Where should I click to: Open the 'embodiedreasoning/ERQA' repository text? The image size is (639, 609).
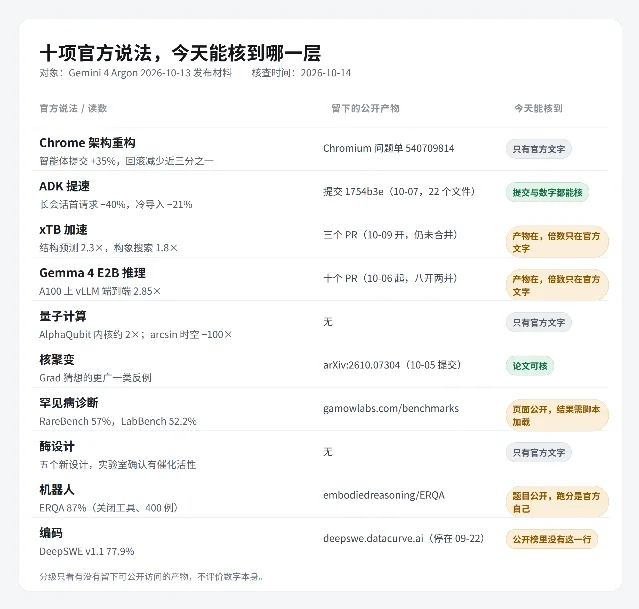pyautogui.click(x=384, y=495)
